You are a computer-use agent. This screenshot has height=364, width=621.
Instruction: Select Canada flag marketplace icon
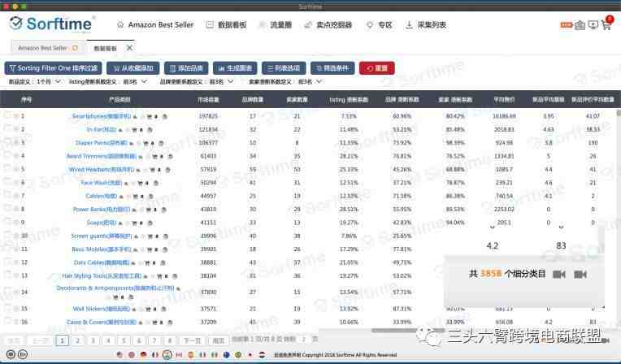179,354
